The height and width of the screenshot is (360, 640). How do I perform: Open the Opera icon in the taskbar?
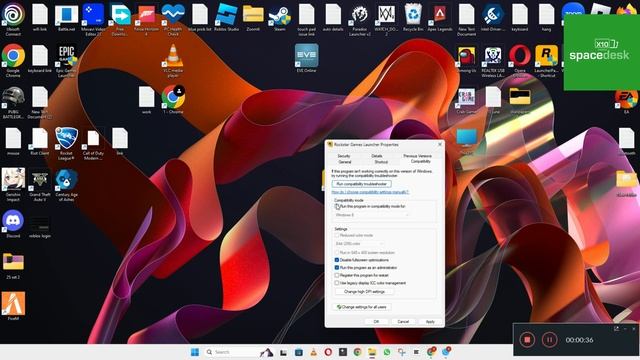pos(328,352)
